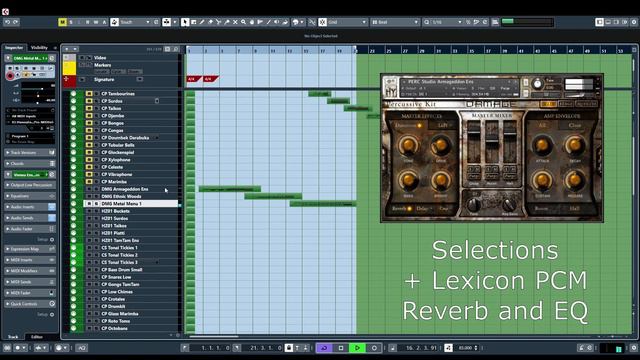Select the Object Selection arrow tool
The width and height of the screenshot is (640, 360).
pos(185,22)
